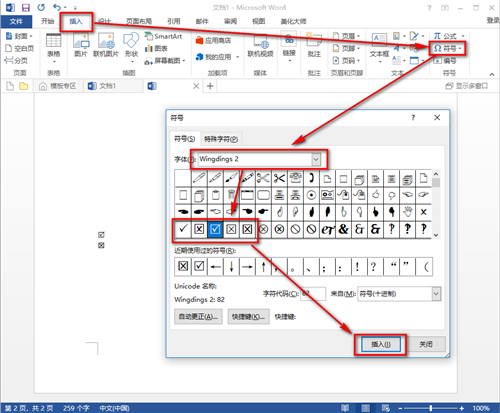
Task: Click the symbol grid scroll down arrow
Action: (436, 235)
